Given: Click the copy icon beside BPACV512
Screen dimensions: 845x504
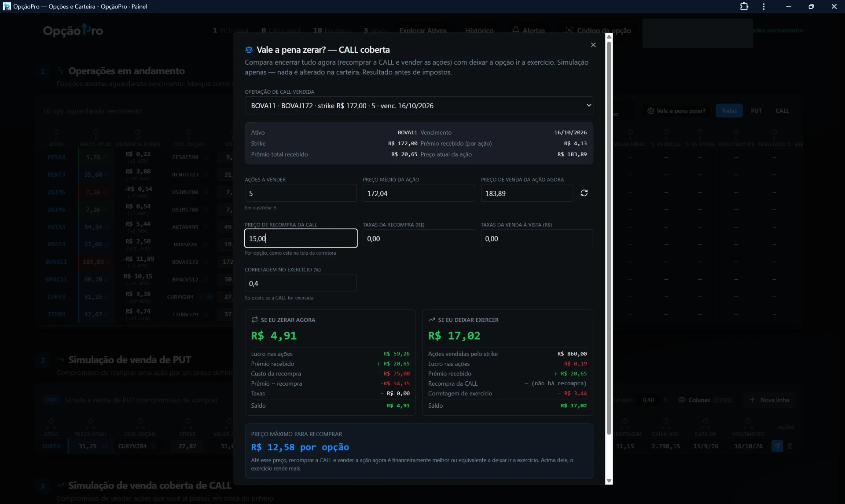Looking at the screenshot, I should click(206, 279).
